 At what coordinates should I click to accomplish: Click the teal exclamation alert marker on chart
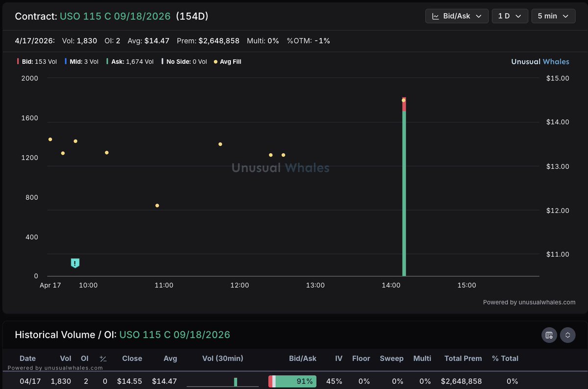pos(74,263)
